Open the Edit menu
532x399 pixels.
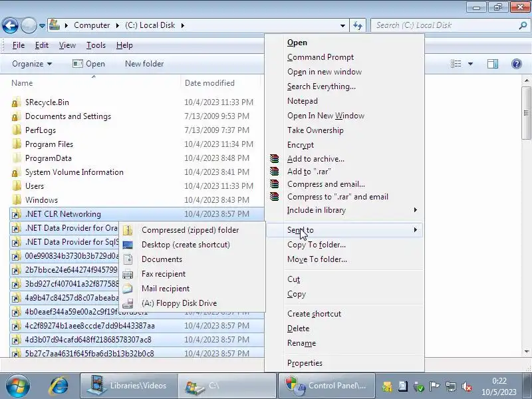(x=42, y=45)
